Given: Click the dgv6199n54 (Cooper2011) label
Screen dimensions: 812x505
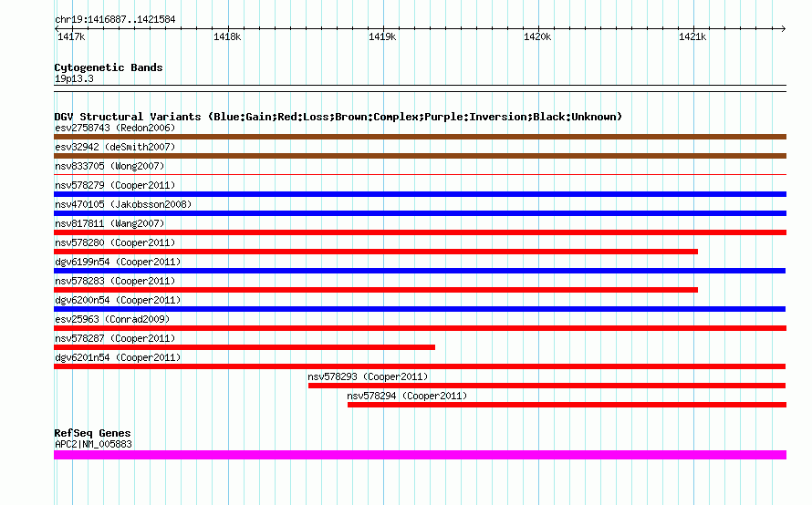Looking at the screenshot, I should click(x=118, y=262).
